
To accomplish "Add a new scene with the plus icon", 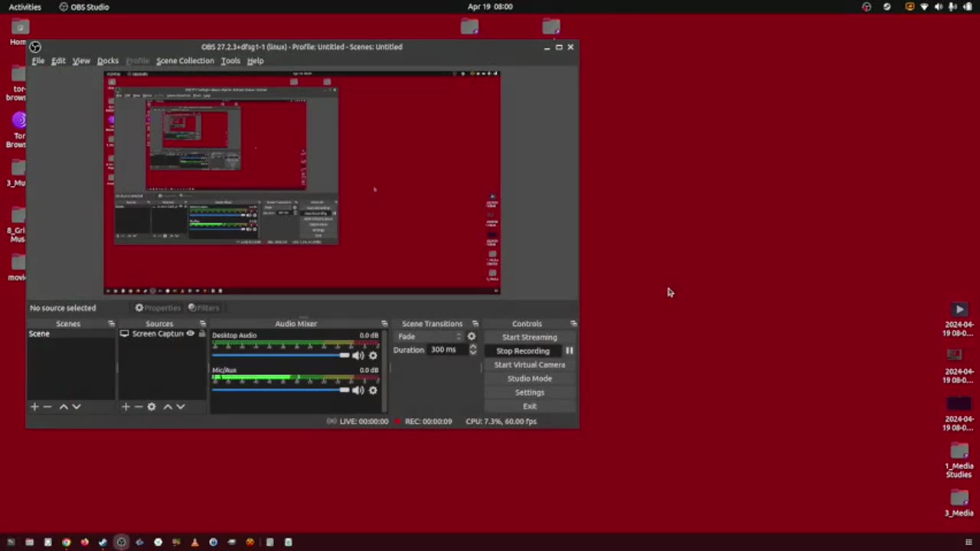I will tap(34, 407).
